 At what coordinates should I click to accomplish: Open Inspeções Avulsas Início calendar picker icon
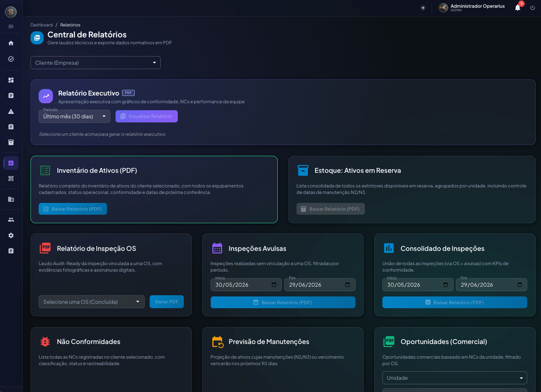tap(274, 285)
